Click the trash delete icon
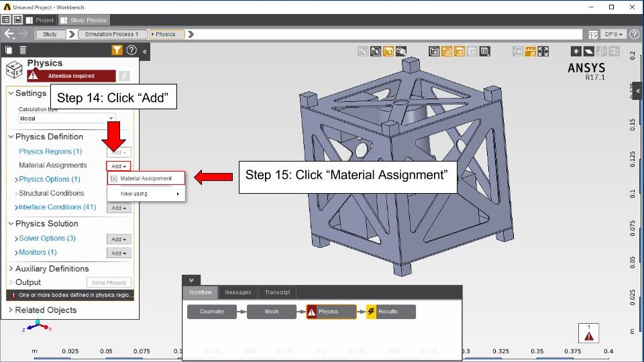Image resolution: width=644 pixels, height=362 pixels. click(23, 50)
